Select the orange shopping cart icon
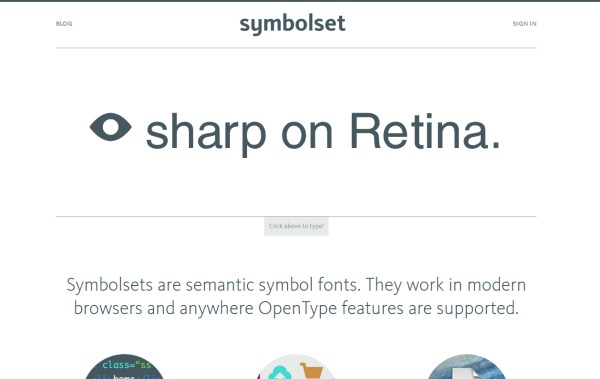 (311, 371)
